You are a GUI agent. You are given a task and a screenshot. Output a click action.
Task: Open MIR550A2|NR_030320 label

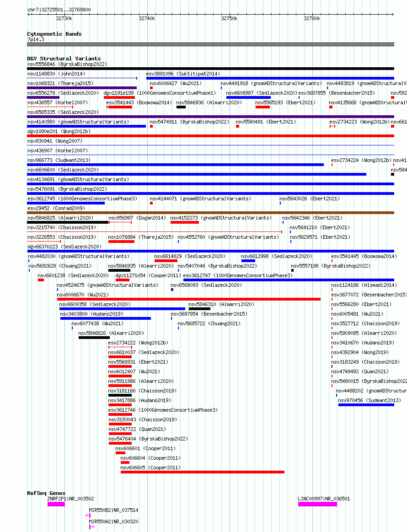tap(113, 521)
